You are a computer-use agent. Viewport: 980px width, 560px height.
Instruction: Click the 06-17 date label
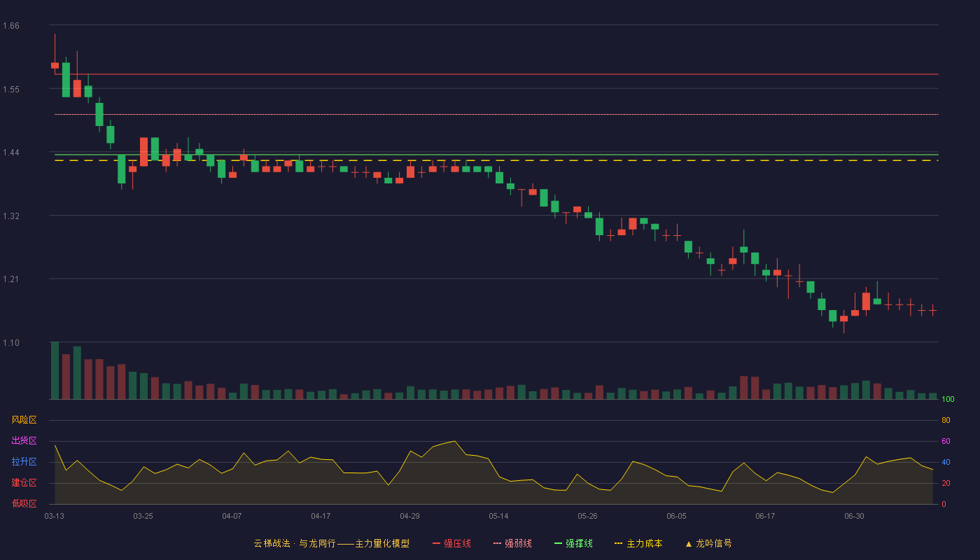click(x=765, y=516)
